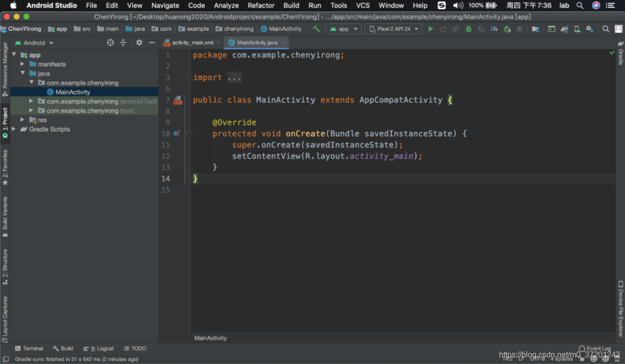The height and width of the screenshot is (364, 625).
Task: Expand Gradle Scripts node
Action: coord(14,129)
